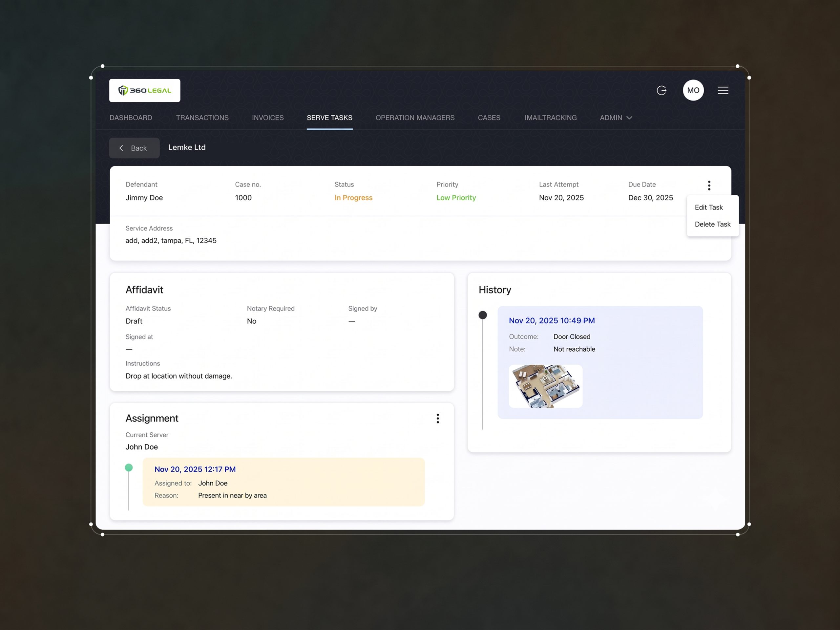Open the OPERATION MANAGERS tab
This screenshot has height=630, width=840.
point(415,118)
